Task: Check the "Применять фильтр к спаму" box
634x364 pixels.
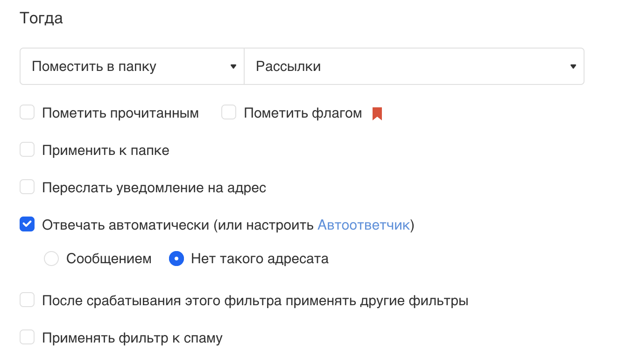Action: (27, 337)
